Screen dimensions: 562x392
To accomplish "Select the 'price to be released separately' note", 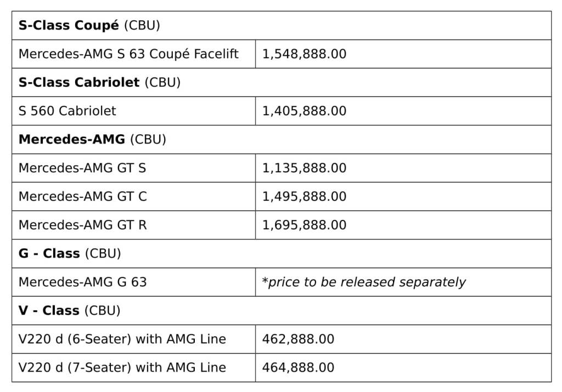I will (364, 282).
